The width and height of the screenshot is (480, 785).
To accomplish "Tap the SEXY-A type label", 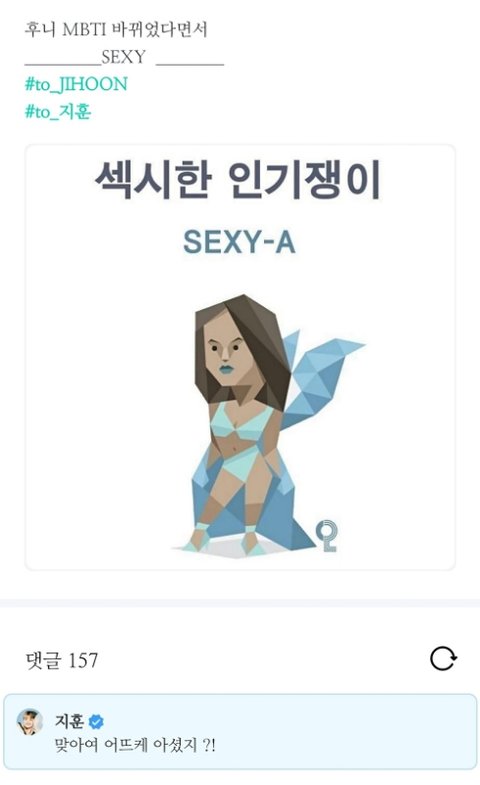I will [239, 242].
